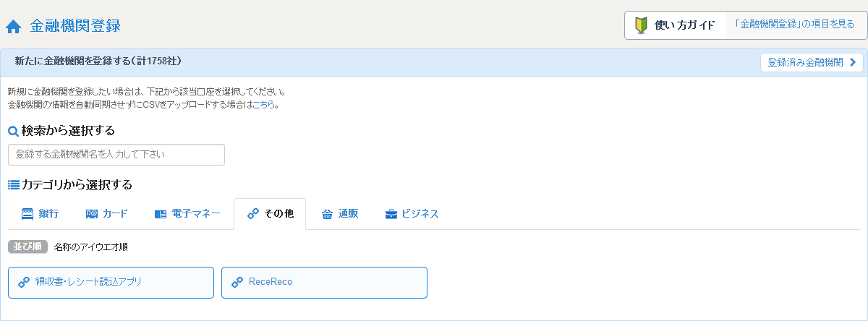Click the home icon beside 金融機関登録

click(x=13, y=27)
